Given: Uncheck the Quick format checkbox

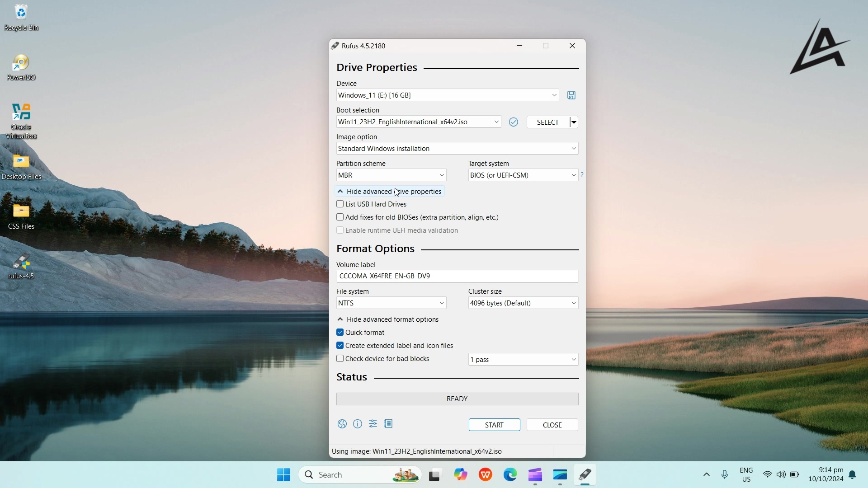Looking at the screenshot, I should [340, 333].
